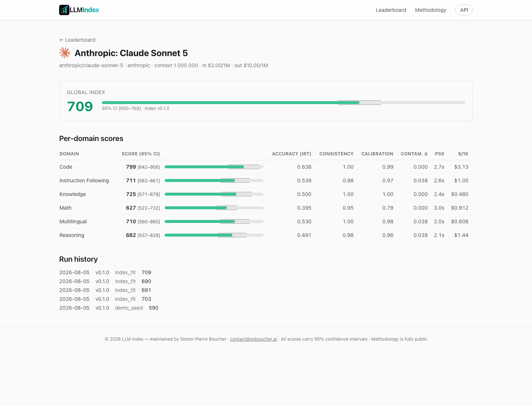Screen dimensions: 532x406
Task: Click the Reasoning score 682
Action: click(x=131, y=235)
